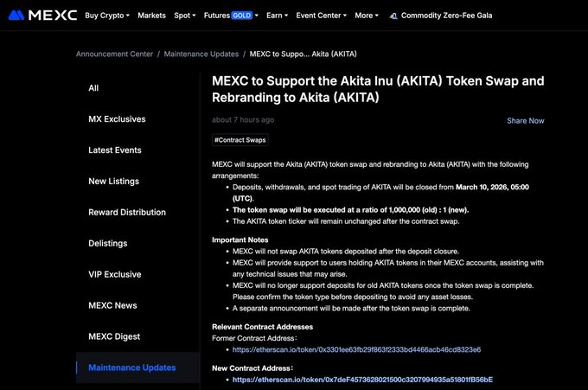The width and height of the screenshot is (588, 390).
Task: Expand the More menu
Action: (367, 16)
